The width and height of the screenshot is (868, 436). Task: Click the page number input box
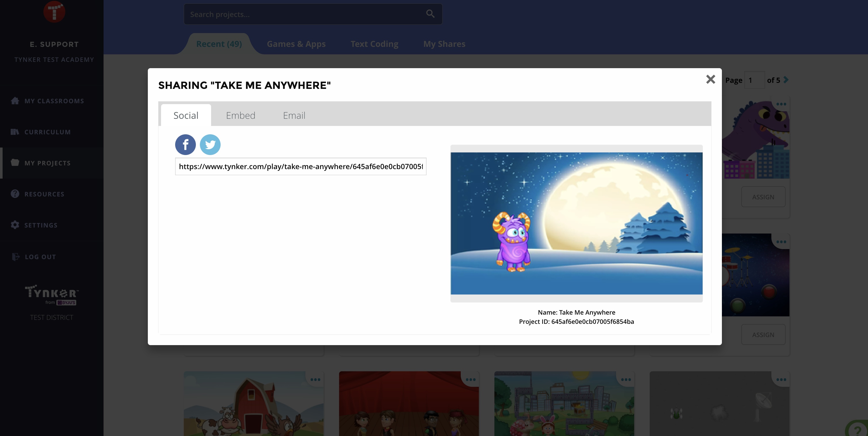coord(754,80)
